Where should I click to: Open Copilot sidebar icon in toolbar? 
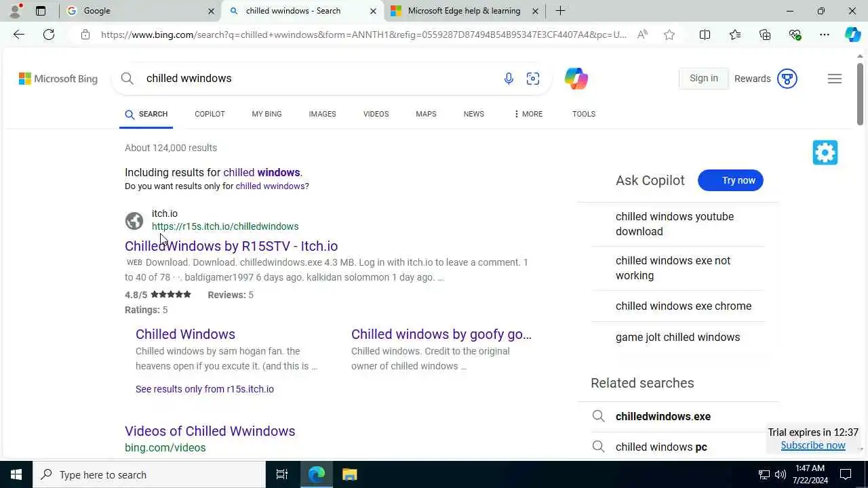(853, 35)
